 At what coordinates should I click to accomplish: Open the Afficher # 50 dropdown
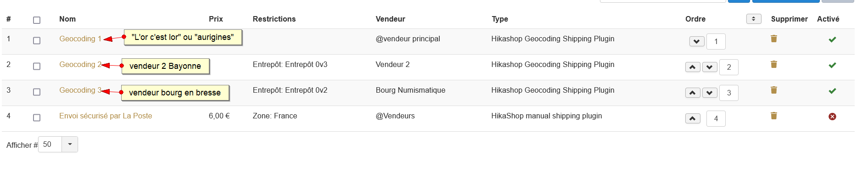[x=70, y=144]
